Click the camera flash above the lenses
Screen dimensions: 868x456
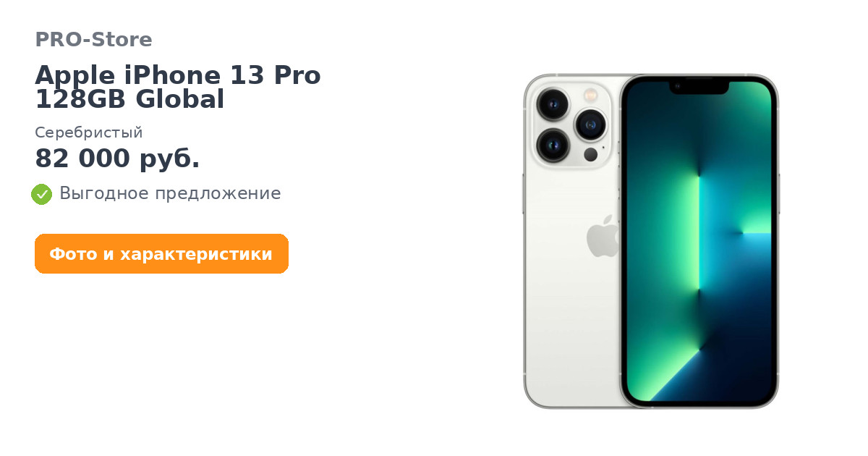pos(590,95)
